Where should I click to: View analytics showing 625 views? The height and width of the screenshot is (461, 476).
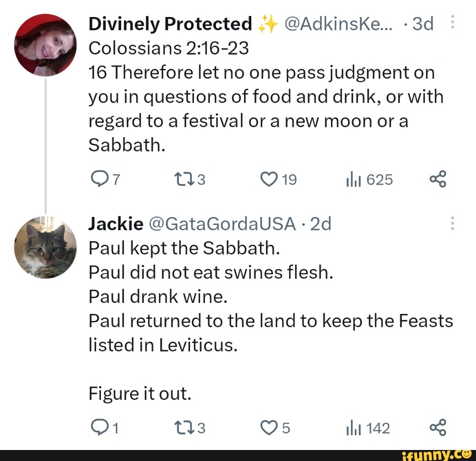[x=349, y=179]
